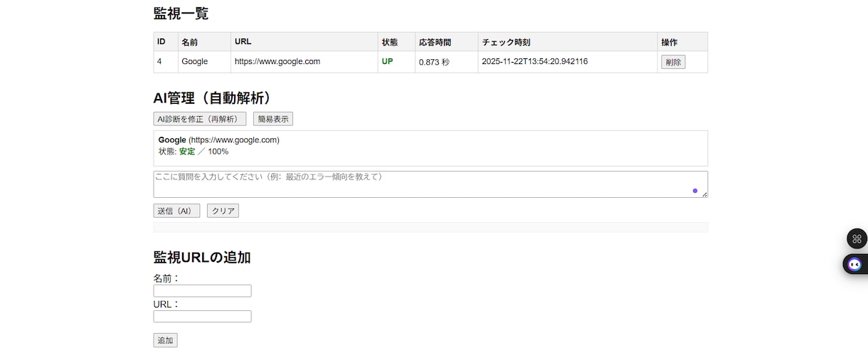Click the resize grip of the question textarea
Screen dimensions: 868x358
tap(704, 194)
